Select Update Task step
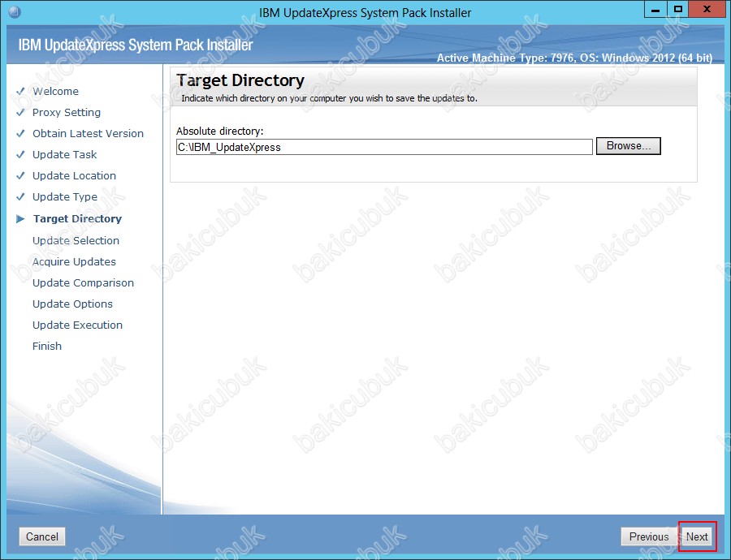 [65, 155]
